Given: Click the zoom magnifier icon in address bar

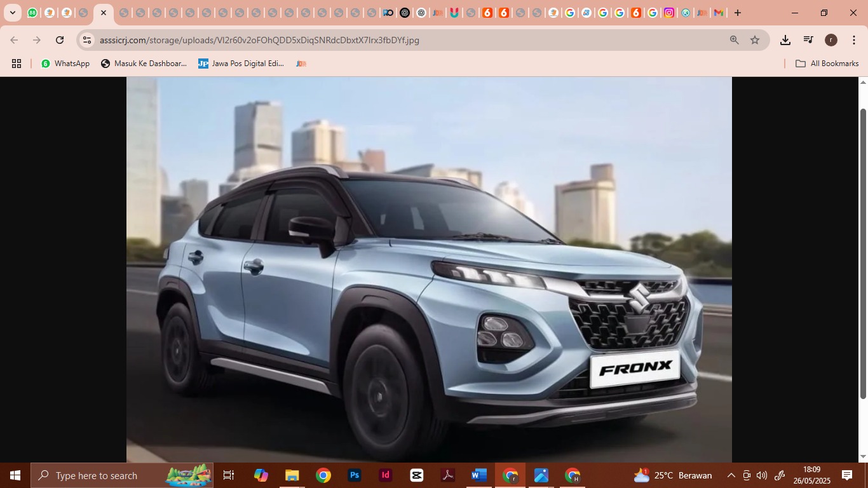Looking at the screenshot, I should (x=735, y=40).
